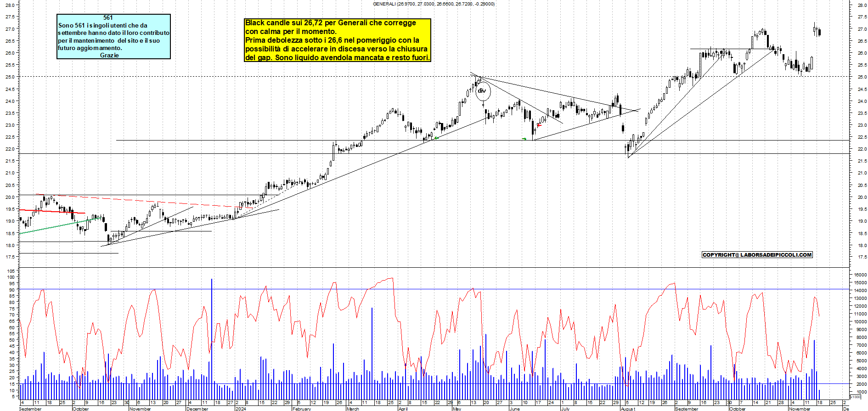The image size is (868, 411).
Task: Click the volume scale value 6000
Action: [861, 353]
